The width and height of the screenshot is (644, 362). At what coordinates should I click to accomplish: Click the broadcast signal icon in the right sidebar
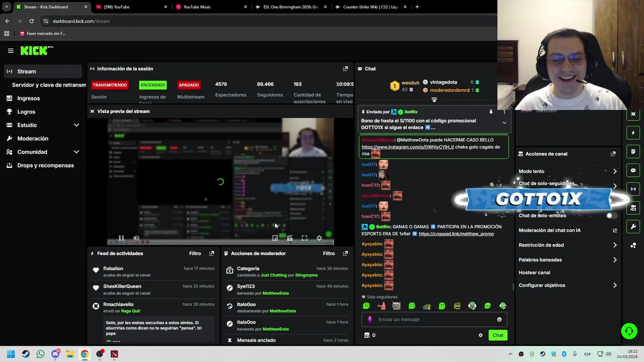pyautogui.click(x=633, y=189)
